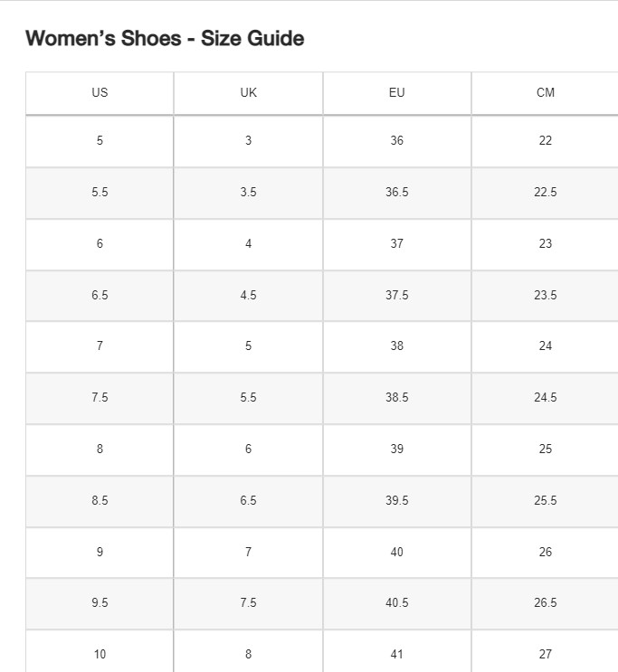This screenshot has width=618, height=672.
Task: Click the 22 CM cell
Action: click(545, 141)
